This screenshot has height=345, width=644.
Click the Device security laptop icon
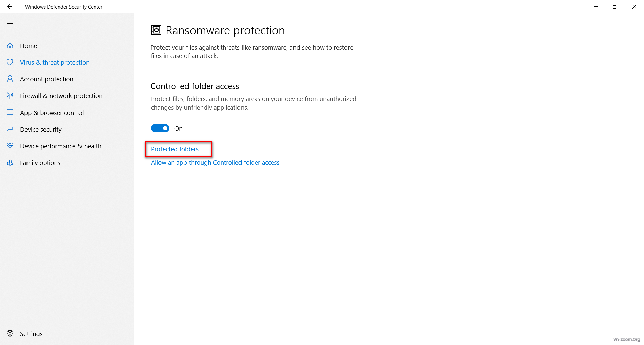(10, 129)
